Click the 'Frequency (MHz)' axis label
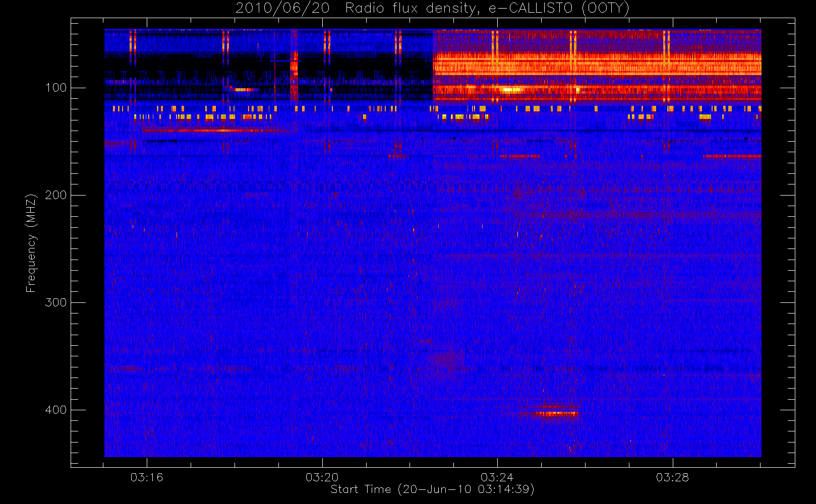This screenshot has height=504, width=816. coord(31,243)
